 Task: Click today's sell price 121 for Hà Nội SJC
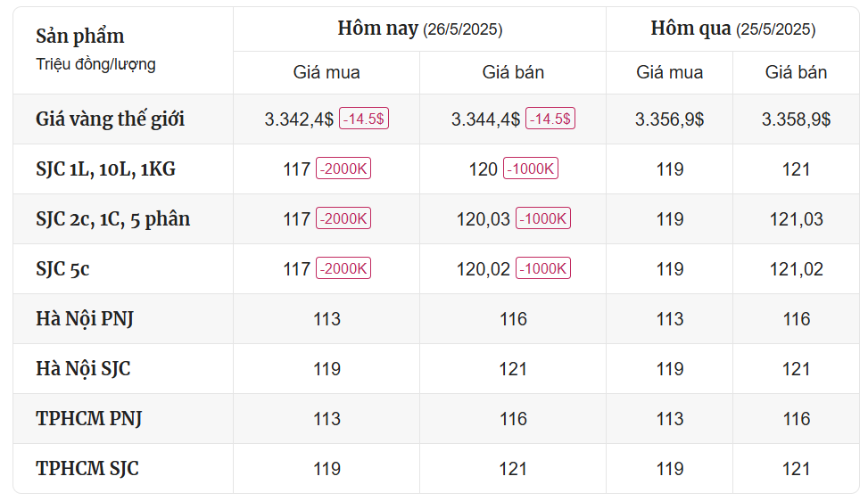(513, 369)
